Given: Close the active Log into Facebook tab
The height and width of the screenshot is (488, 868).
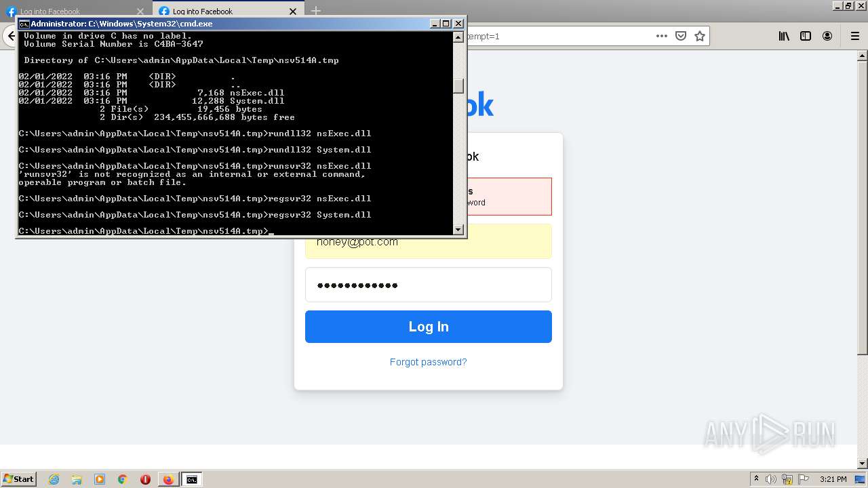Looking at the screenshot, I should pyautogui.click(x=293, y=11).
